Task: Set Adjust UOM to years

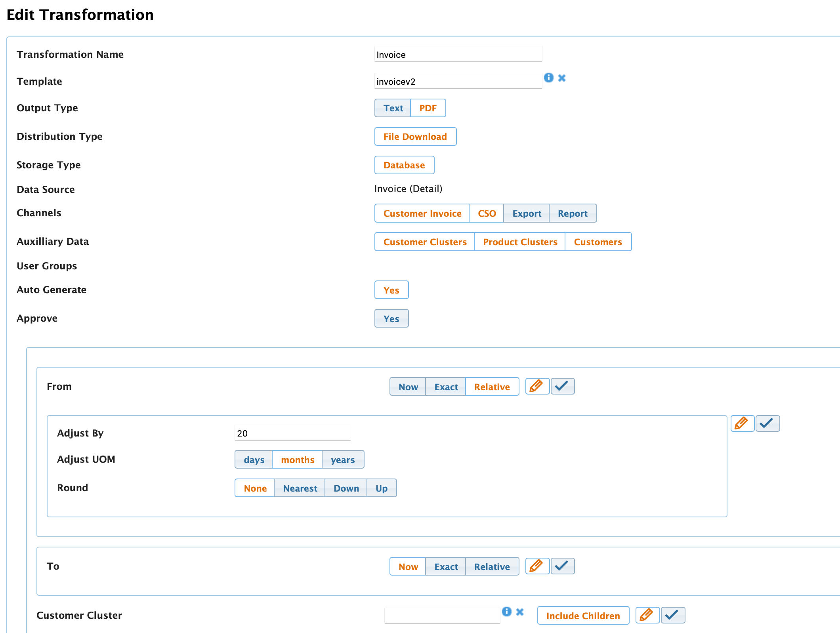Action: tap(343, 459)
